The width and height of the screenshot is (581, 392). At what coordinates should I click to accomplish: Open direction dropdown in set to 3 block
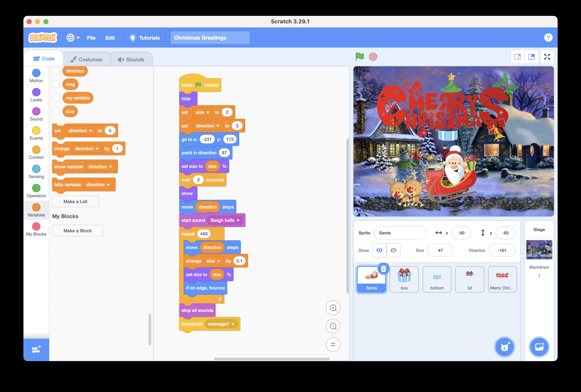coord(207,126)
